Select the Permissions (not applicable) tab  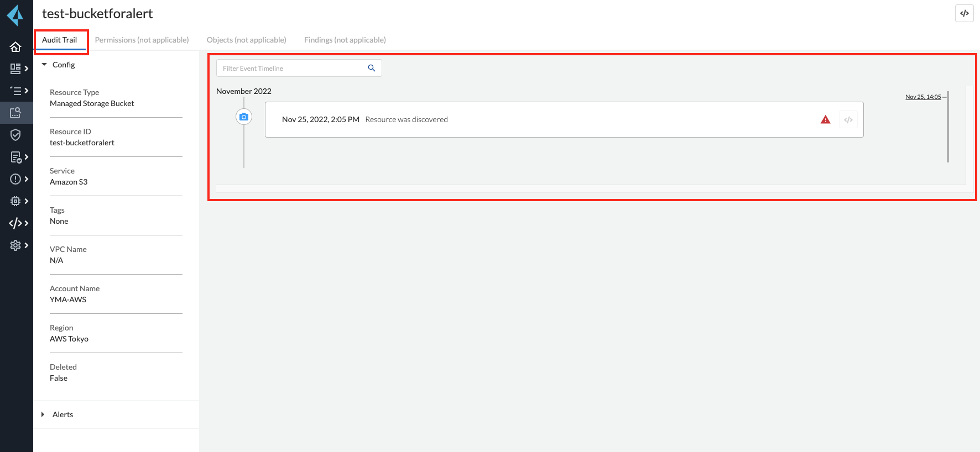[x=142, y=40]
